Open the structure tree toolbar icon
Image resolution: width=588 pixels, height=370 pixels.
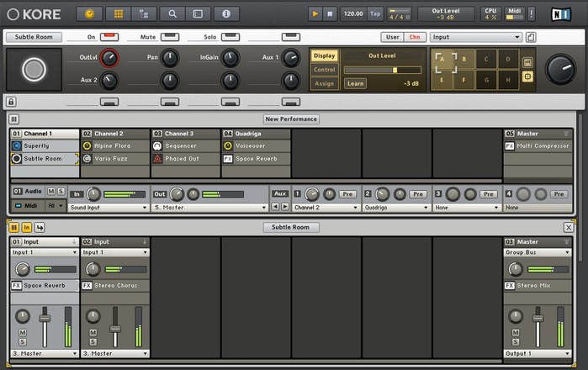144,14
